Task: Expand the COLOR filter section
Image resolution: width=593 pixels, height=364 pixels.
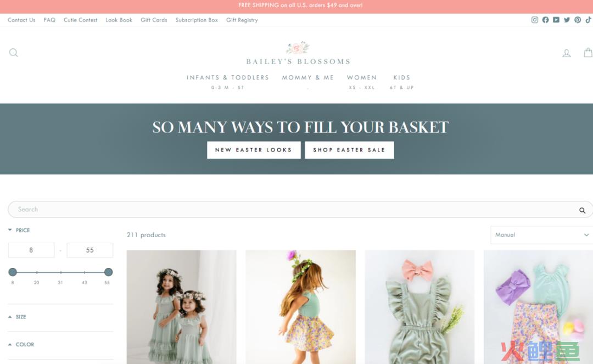Action: [x=21, y=344]
